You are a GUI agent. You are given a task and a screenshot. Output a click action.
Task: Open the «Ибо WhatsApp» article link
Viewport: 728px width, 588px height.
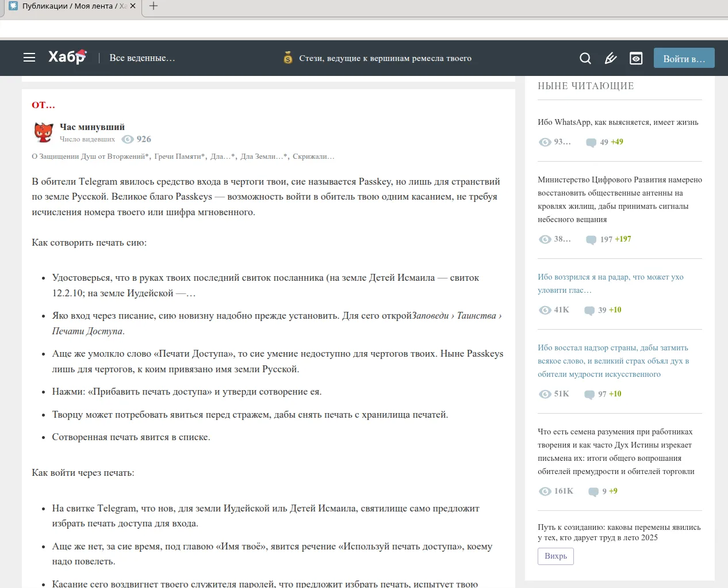(618, 122)
